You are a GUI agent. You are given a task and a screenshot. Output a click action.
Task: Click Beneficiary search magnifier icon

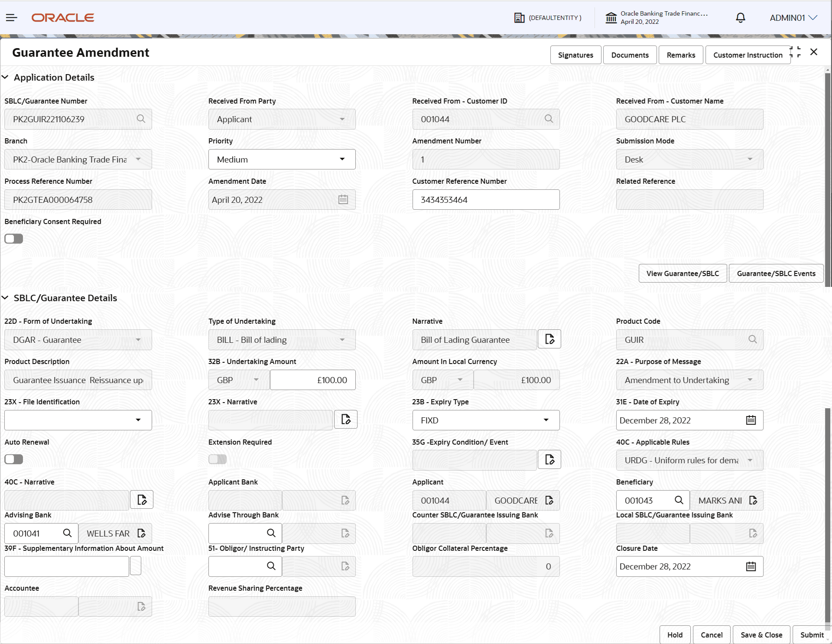(679, 500)
